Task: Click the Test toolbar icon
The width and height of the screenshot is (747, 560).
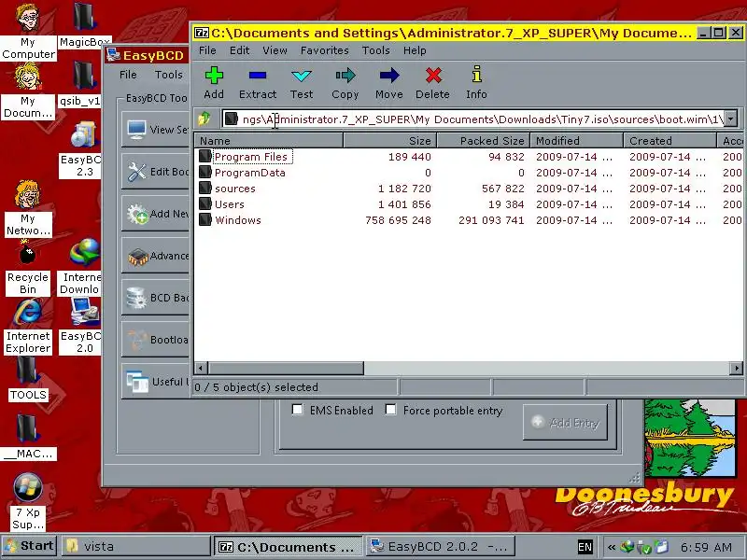Action: (x=302, y=76)
